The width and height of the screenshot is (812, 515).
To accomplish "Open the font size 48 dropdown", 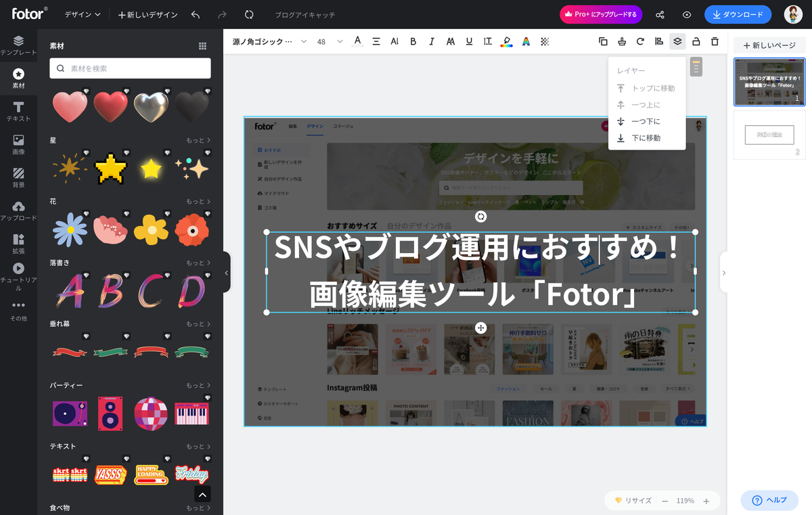I will click(328, 41).
